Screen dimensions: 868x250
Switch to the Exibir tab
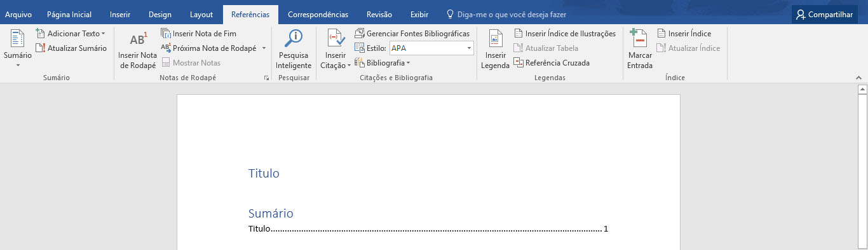419,14
